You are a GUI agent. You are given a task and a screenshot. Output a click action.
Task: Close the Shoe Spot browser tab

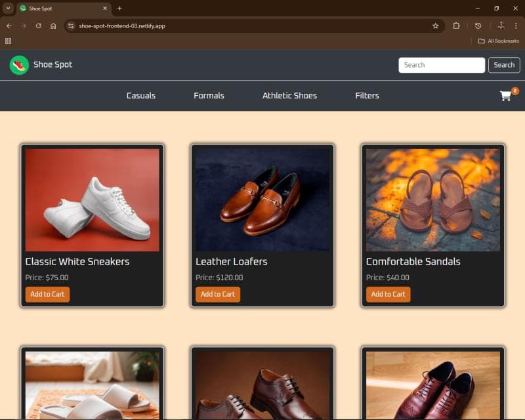pyautogui.click(x=105, y=9)
